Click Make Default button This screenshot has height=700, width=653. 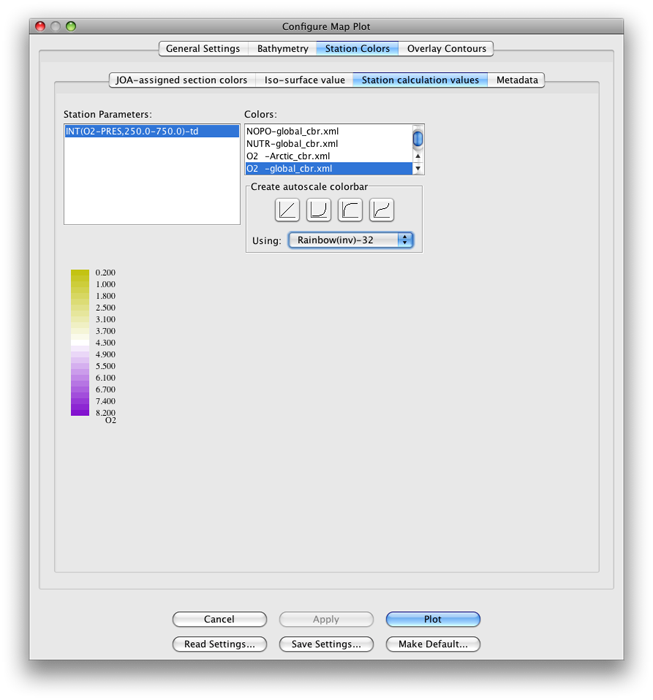(433, 644)
